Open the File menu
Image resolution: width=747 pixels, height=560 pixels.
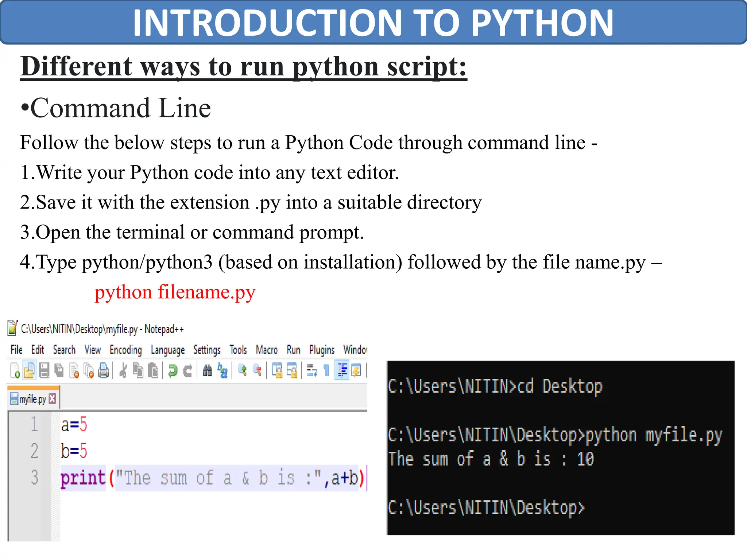point(16,350)
